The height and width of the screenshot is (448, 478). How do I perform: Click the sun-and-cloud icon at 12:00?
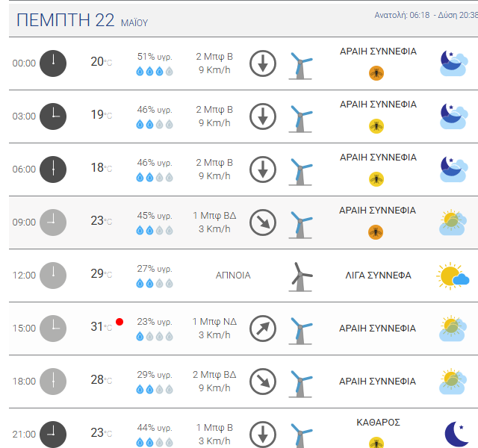point(453,276)
